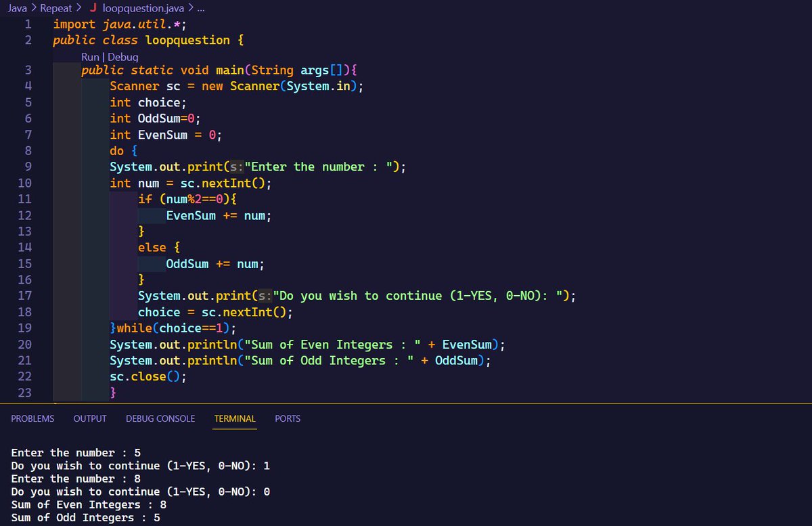Click terminal line 'Enter the number : 5'

pyautogui.click(x=76, y=453)
